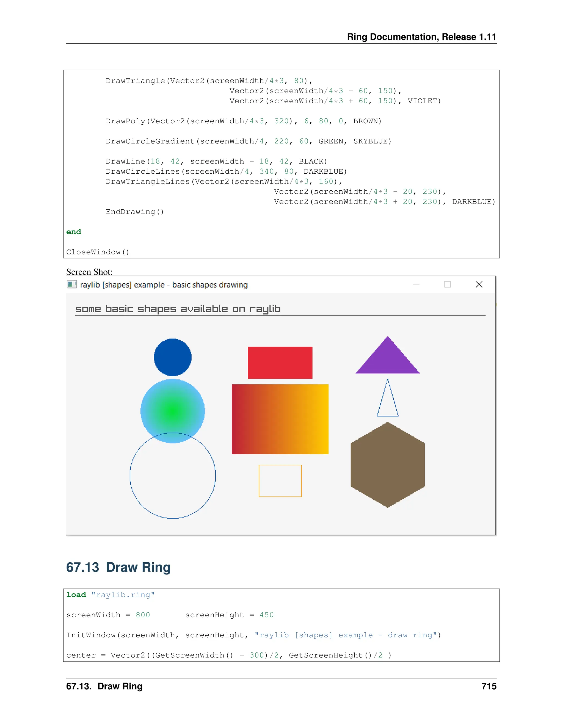The height and width of the screenshot is (728, 563).
Task: Click the dark blue filled circle
Action: pos(172,357)
